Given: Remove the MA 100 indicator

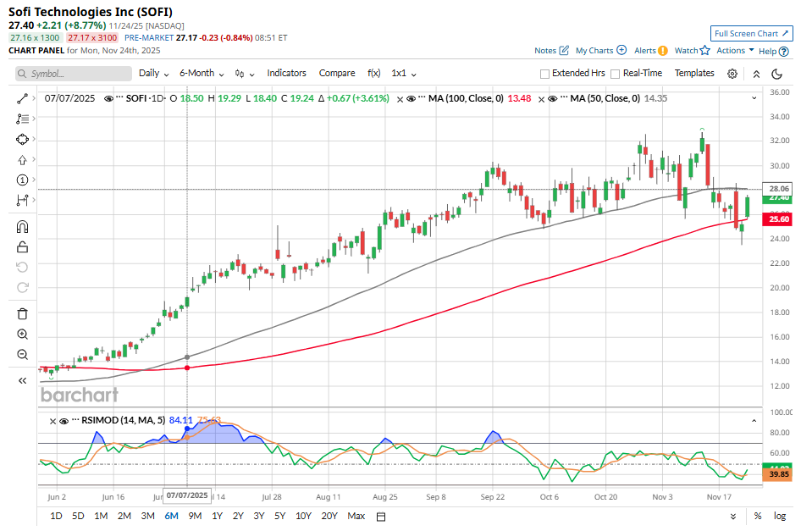Looking at the screenshot, I should 400,99.
